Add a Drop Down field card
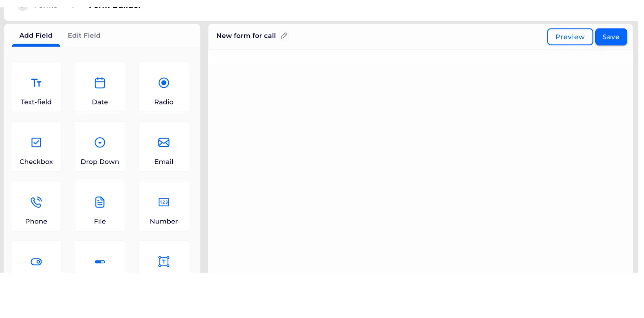Viewport: 644px width, 318px height. [100, 147]
